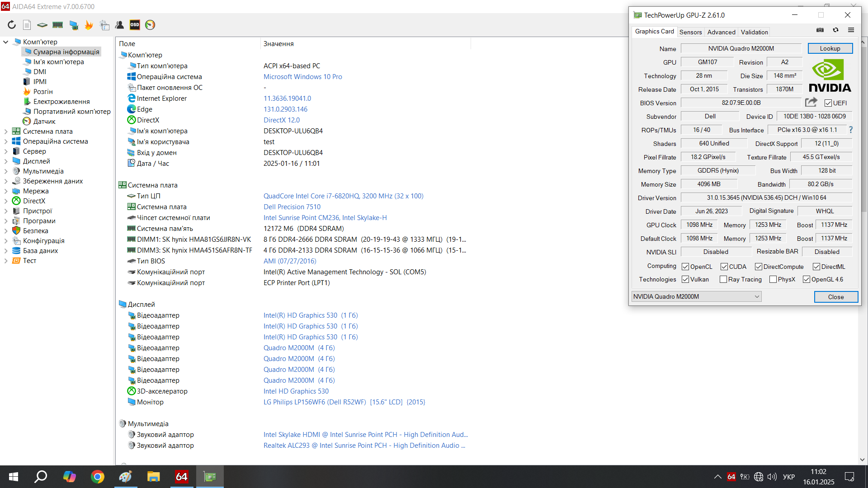The height and width of the screenshot is (488, 868).
Task: Toggle the Vulkan checkbox
Action: click(x=685, y=279)
